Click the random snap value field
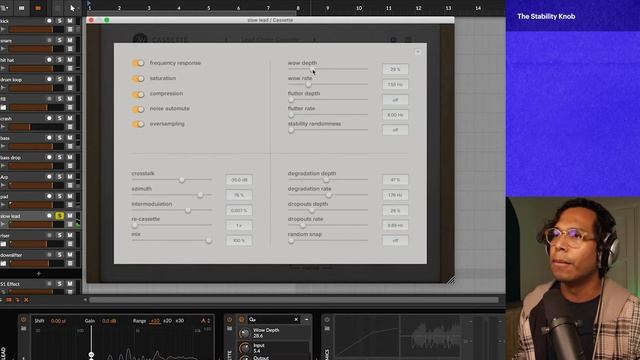The height and width of the screenshot is (360, 640). [x=395, y=241]
